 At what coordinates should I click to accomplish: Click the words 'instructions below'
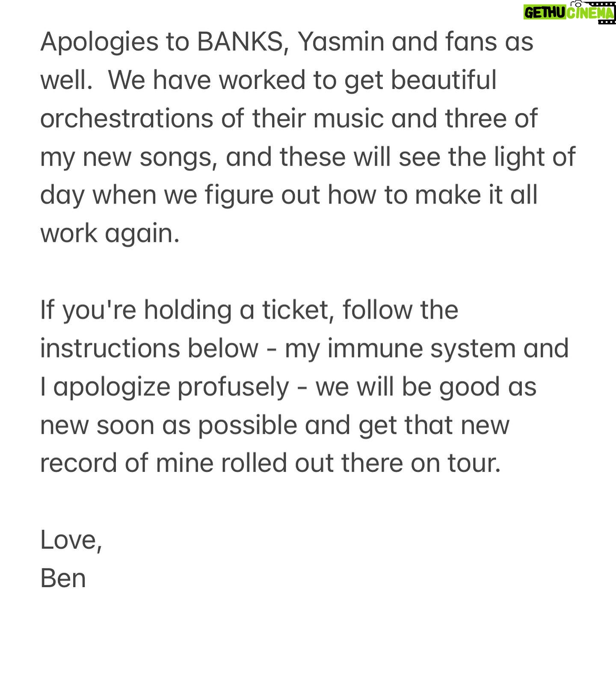pos(149,348)
